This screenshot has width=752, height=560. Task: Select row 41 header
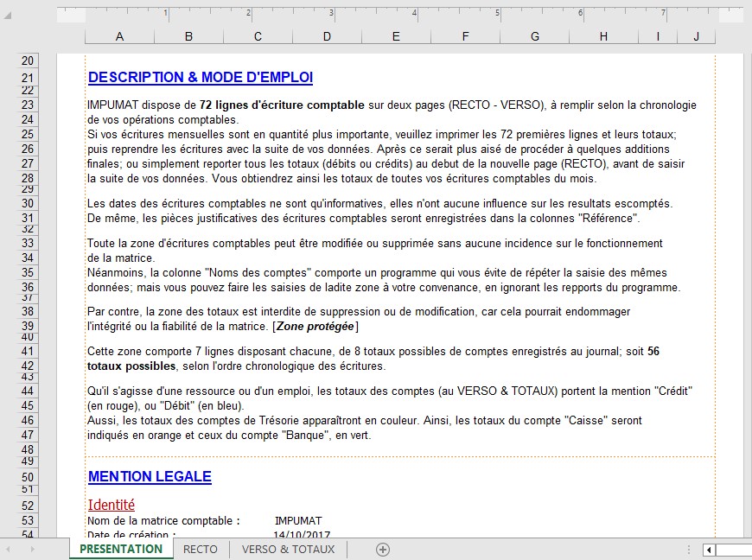28,351
